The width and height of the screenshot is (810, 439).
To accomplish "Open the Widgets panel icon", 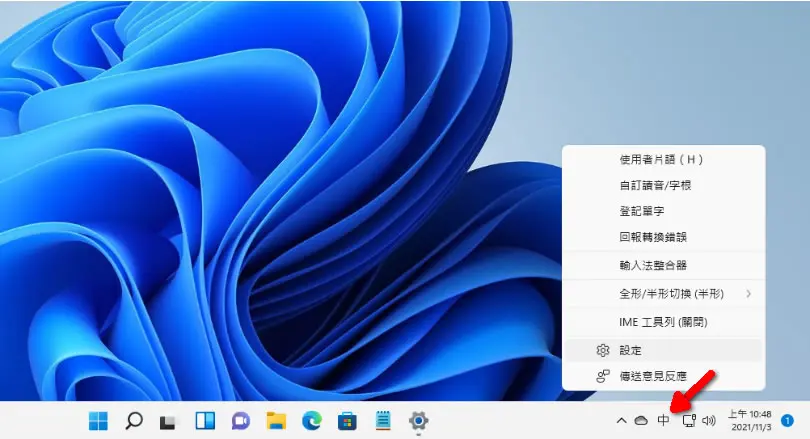I will (x=205, y=421).
